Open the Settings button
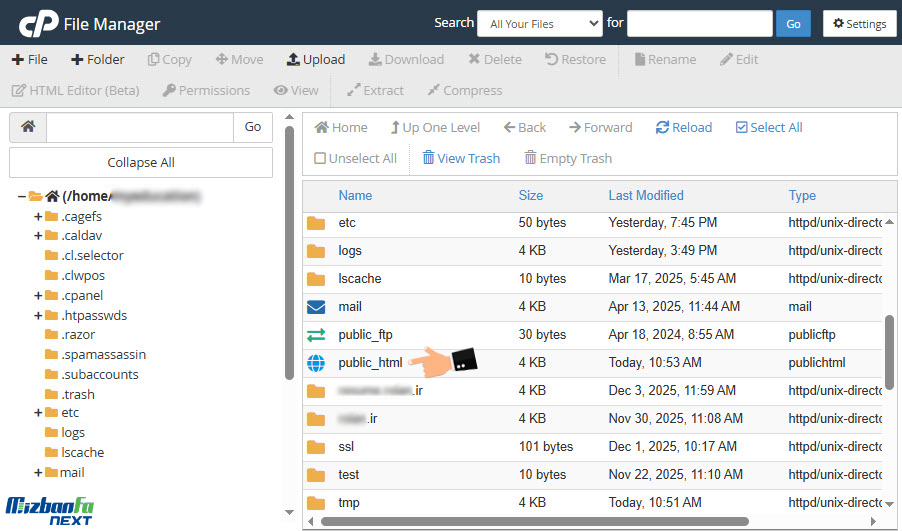 pos(859,23)
